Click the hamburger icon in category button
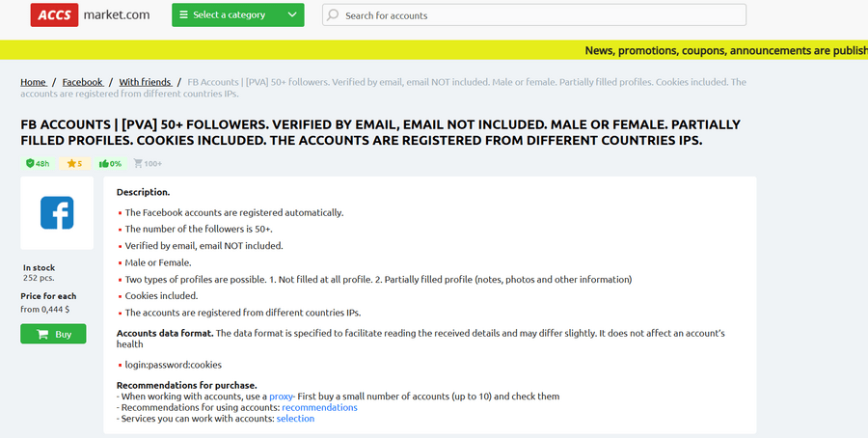Screen dimensions: 868x438 click(x=183, y=15)
